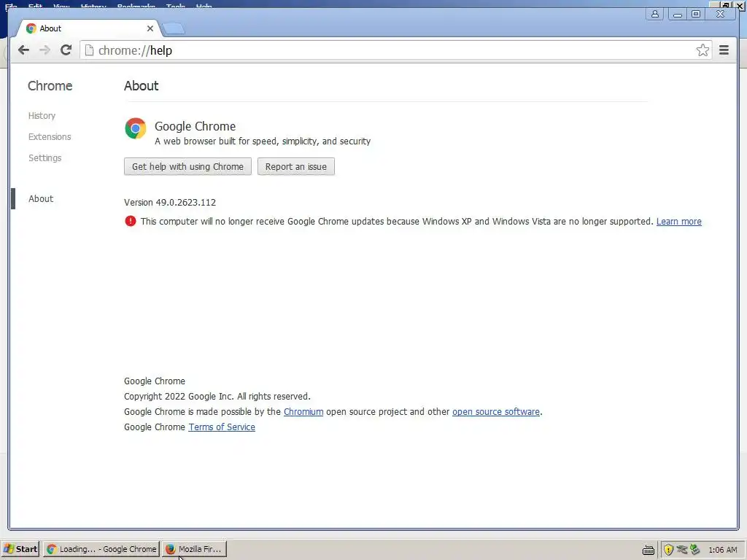Close the About tab
This screenshot has width=747, height=560.
[150, 28]
